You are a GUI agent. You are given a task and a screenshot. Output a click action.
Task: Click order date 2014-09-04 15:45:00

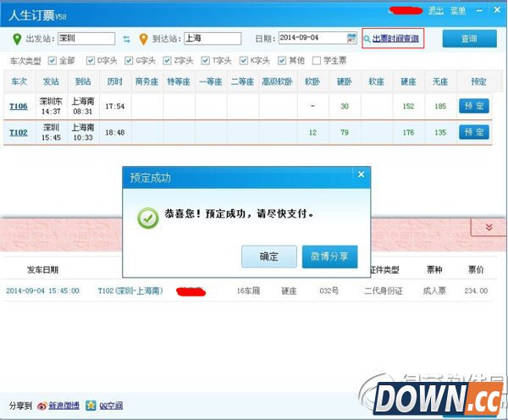point(43,290)
